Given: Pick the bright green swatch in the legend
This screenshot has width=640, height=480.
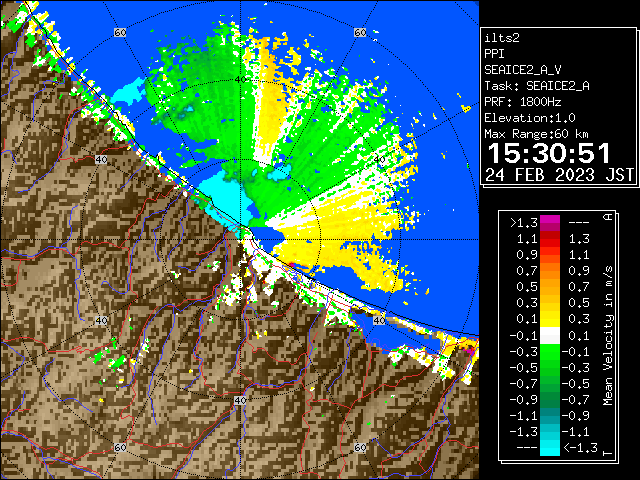Looking at the screenshot, I should pos(550,351).
